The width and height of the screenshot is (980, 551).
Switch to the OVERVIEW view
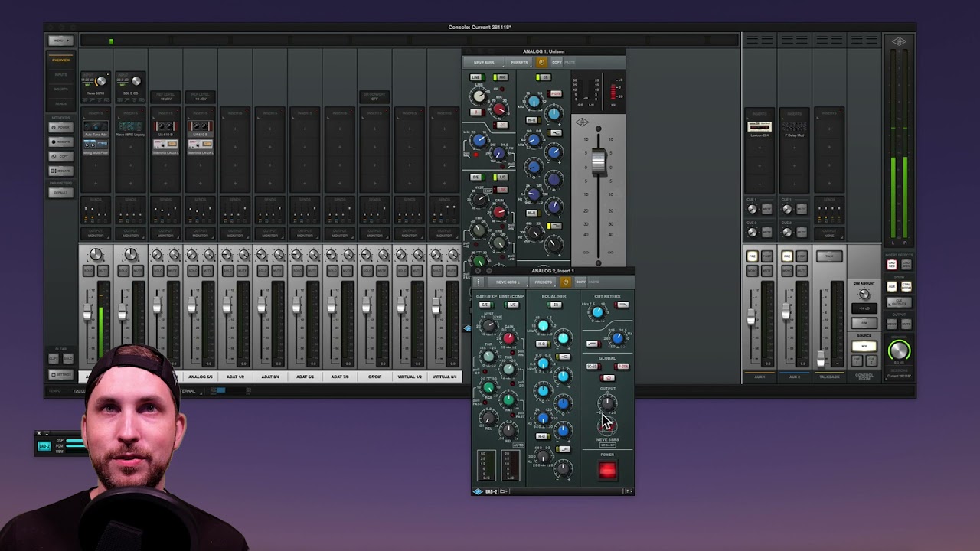[x=60, y=60]
